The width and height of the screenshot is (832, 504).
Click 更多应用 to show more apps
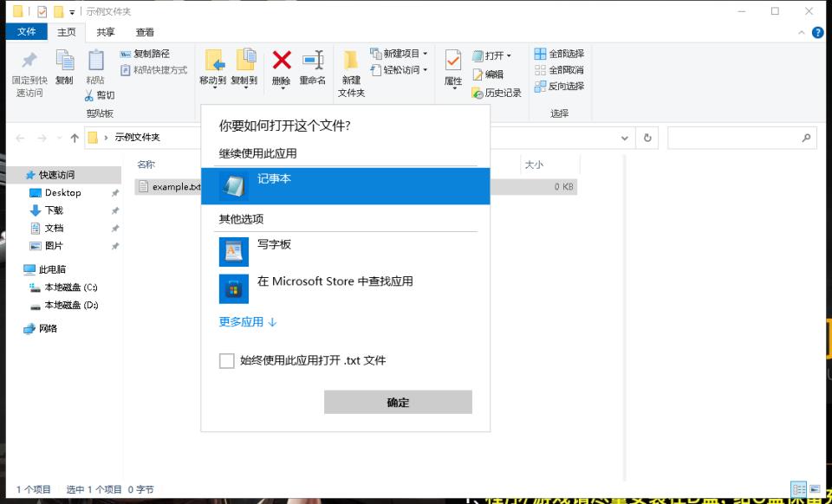[243, 321]
